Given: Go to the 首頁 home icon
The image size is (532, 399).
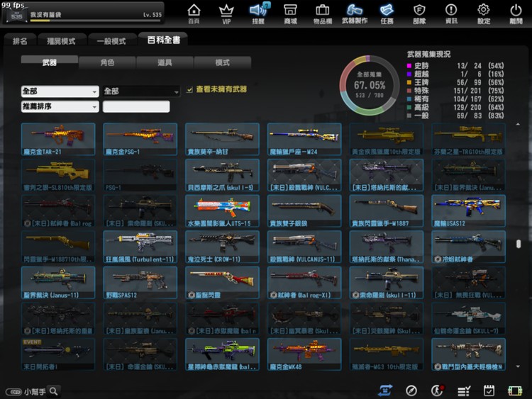Looking at the screenshot, I should [x=194, y=12].
